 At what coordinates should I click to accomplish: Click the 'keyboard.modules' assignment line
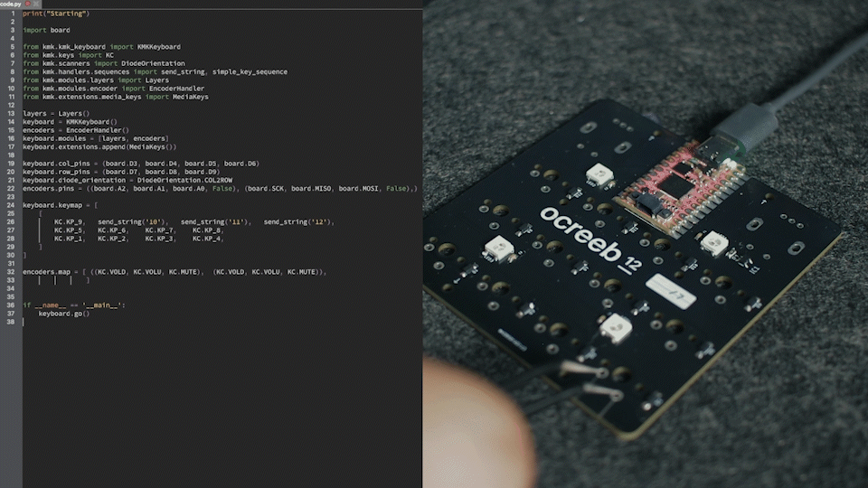96,138
